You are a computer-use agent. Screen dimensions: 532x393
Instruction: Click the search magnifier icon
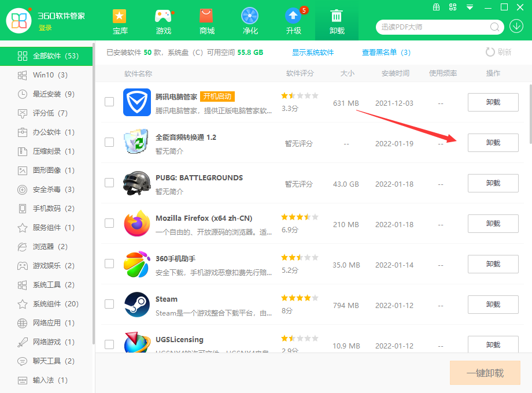(x=494, y=27)
